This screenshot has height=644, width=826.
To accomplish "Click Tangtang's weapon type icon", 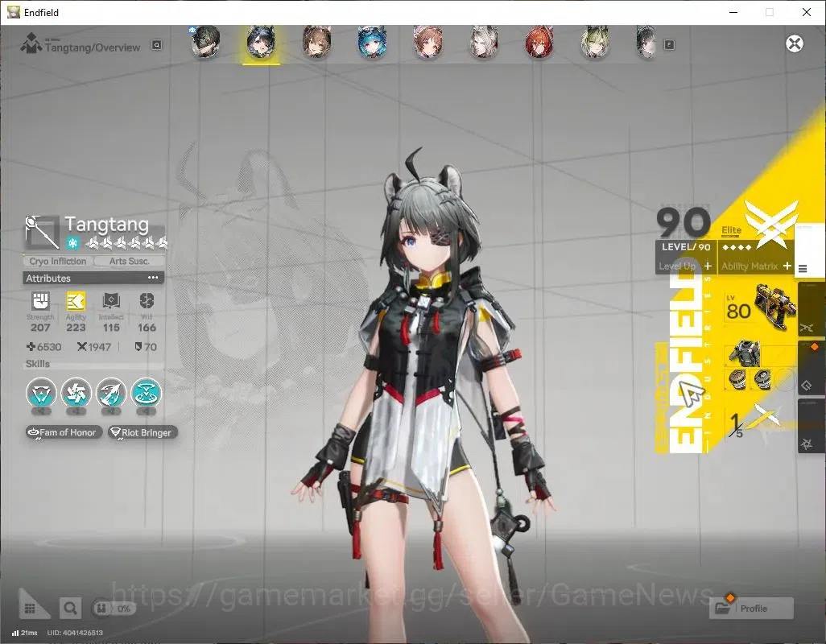I will (x=42, y=232).
